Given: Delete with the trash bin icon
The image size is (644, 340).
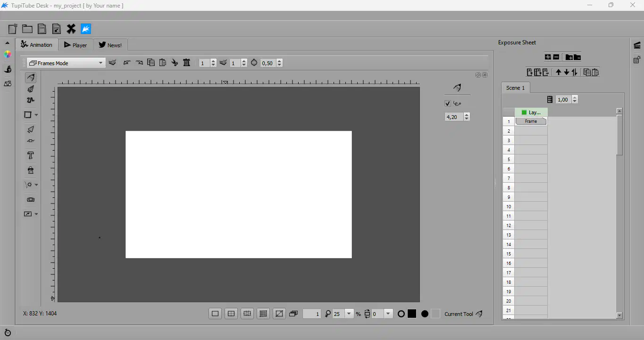Looking at the screenshot, I should pos(187,62).
